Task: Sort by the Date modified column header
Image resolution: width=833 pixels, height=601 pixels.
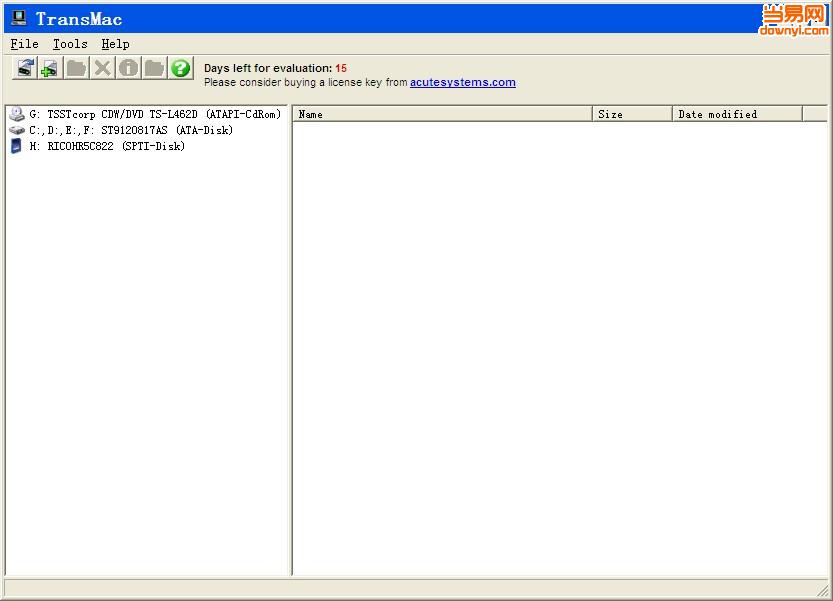Action: click(x=736, y=114)
